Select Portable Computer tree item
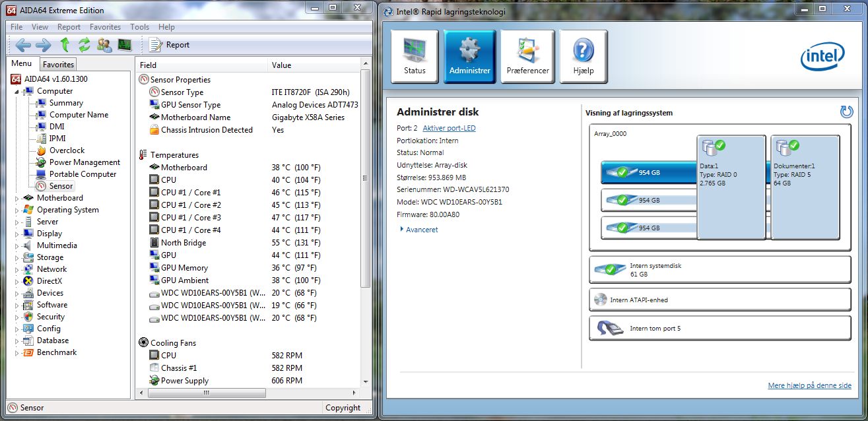Image resolution: width=868 pixels, height=421 pixels. pyautogui.click(x=83, y=174)
